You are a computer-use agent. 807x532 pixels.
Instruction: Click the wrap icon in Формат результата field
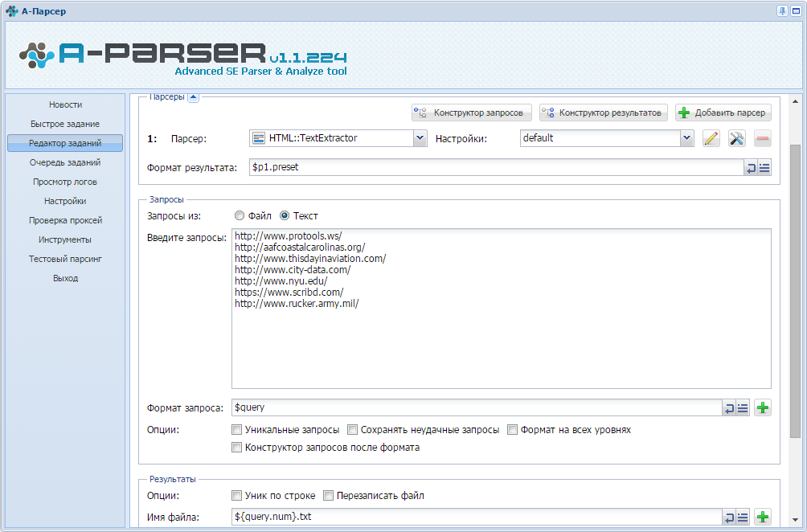point(751,168)
